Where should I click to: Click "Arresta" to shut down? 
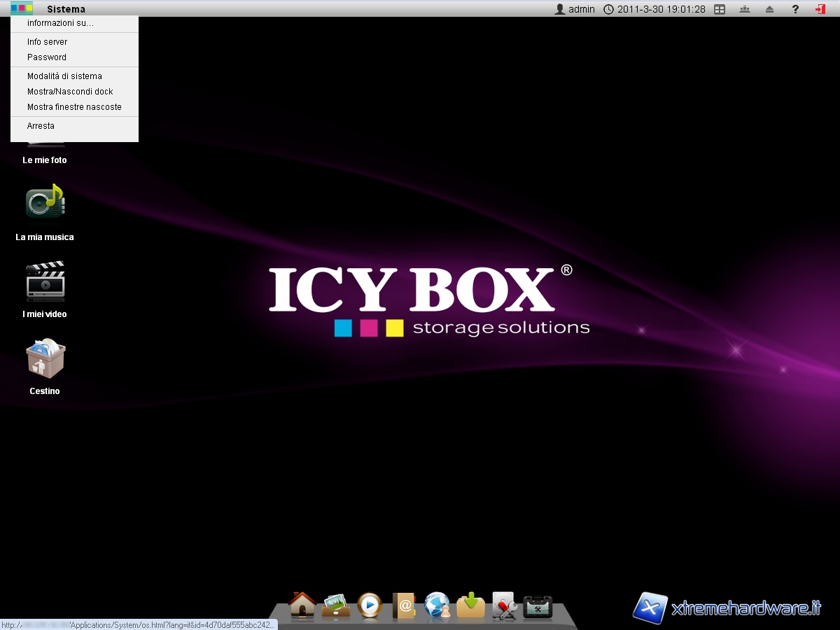[x=41, y=126]
